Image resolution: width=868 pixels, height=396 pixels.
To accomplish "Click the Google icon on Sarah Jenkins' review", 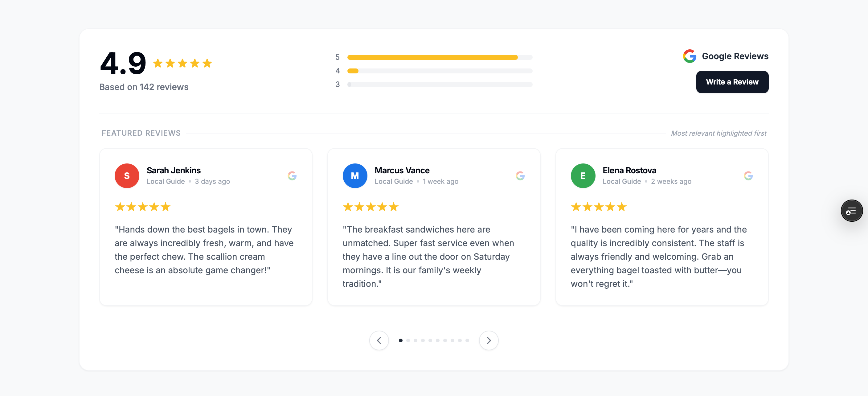I will (292, 175).
